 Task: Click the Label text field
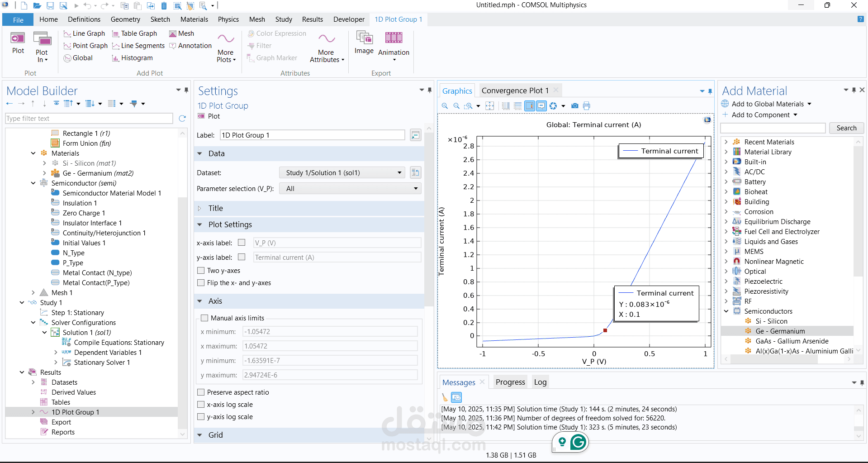pyautogui.click(x=312, y=135)
